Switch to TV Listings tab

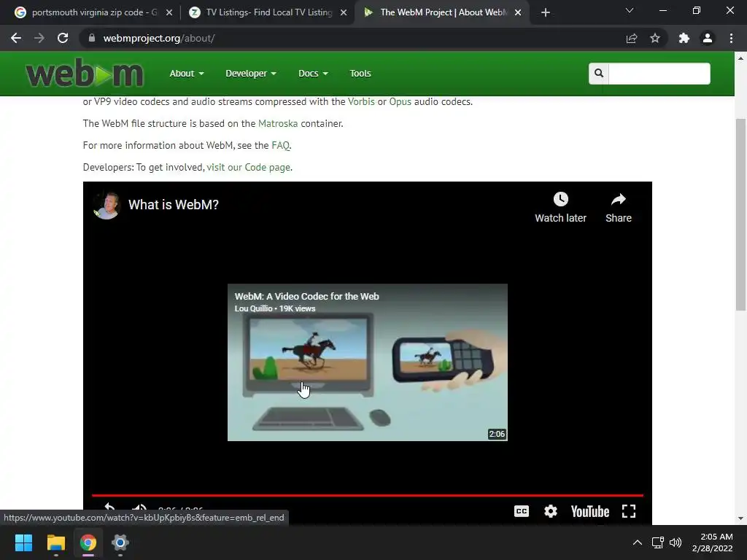pyautogui.click(x=268, y=12)
